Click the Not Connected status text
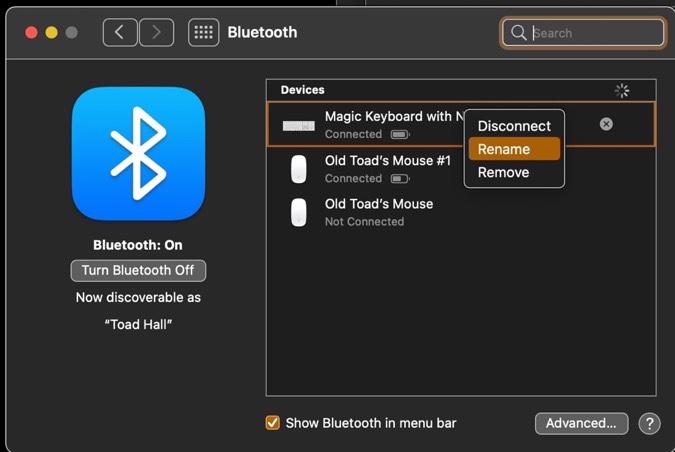 [364, 222]
